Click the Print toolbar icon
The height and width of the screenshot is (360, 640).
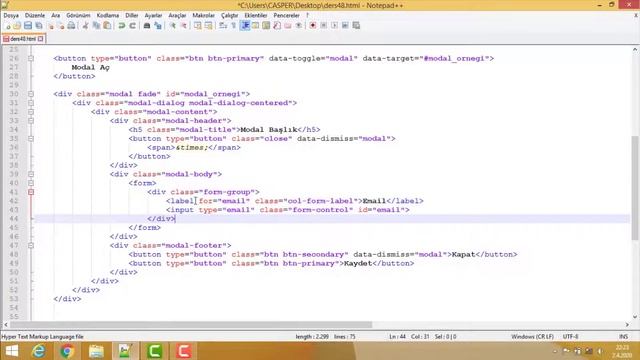(71, 26)
